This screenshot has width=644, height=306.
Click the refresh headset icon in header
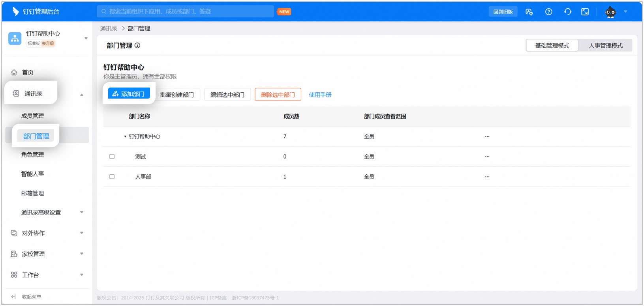568,12
